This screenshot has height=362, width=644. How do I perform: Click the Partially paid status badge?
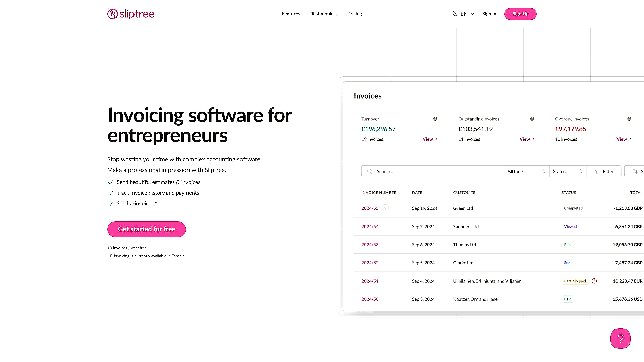(575, 281)
